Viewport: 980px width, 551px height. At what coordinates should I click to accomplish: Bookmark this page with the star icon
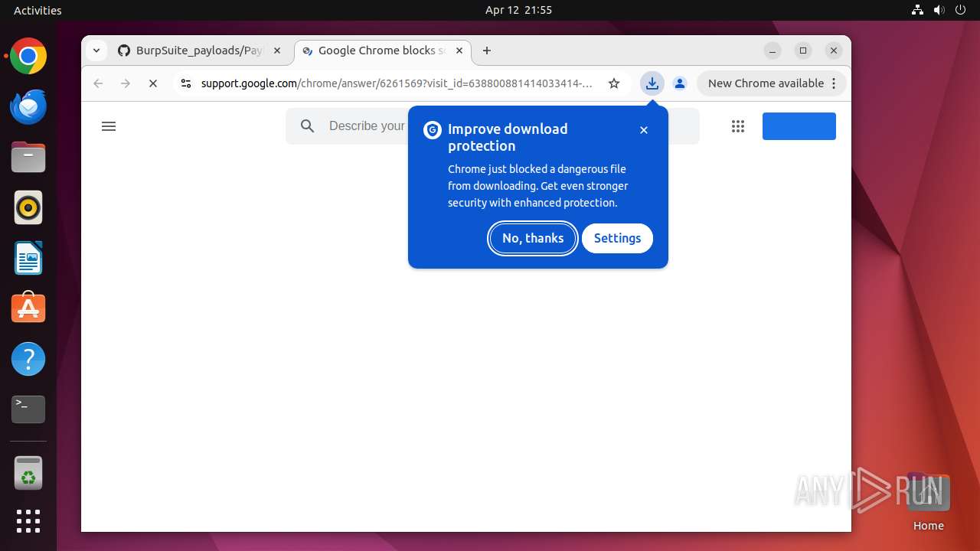click(614, 83)
